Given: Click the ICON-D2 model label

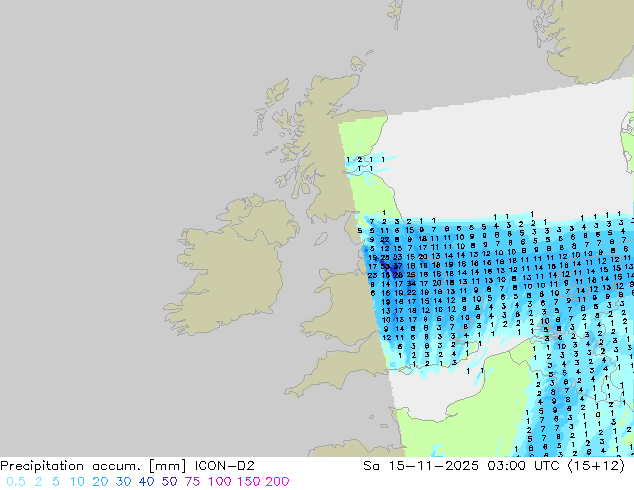Looking at the screenshot, I should [x=224, y=466].
